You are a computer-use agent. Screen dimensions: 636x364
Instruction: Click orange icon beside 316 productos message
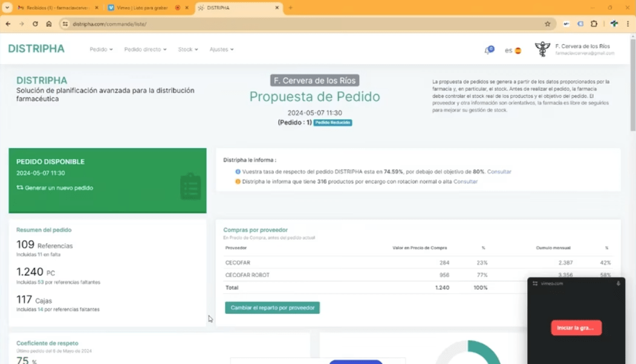[x=238, y=181]
